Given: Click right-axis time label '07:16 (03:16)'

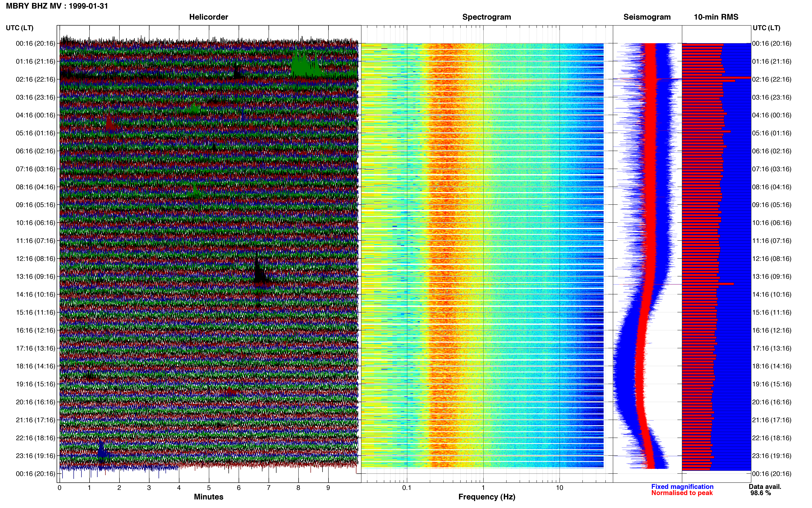Looking at the screenshot, I should point(772,169).
